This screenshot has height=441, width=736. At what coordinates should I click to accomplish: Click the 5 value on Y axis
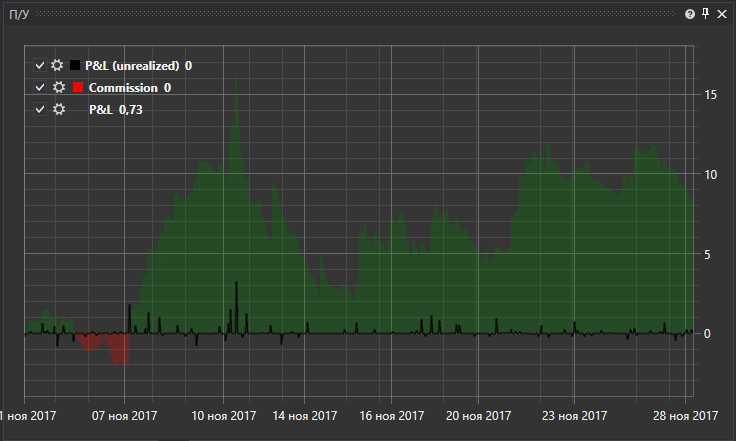(x=707, y=255)
